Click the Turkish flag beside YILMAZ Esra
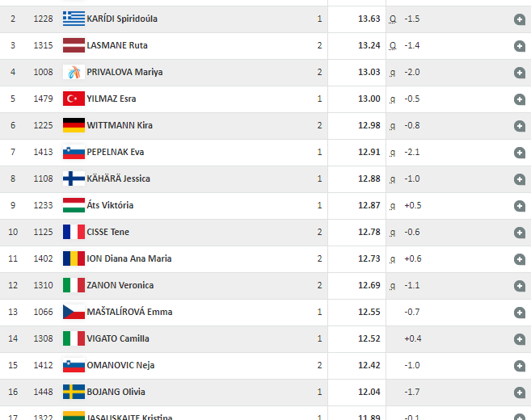This screenshot has height=420, width=531. tap(74, 99)
